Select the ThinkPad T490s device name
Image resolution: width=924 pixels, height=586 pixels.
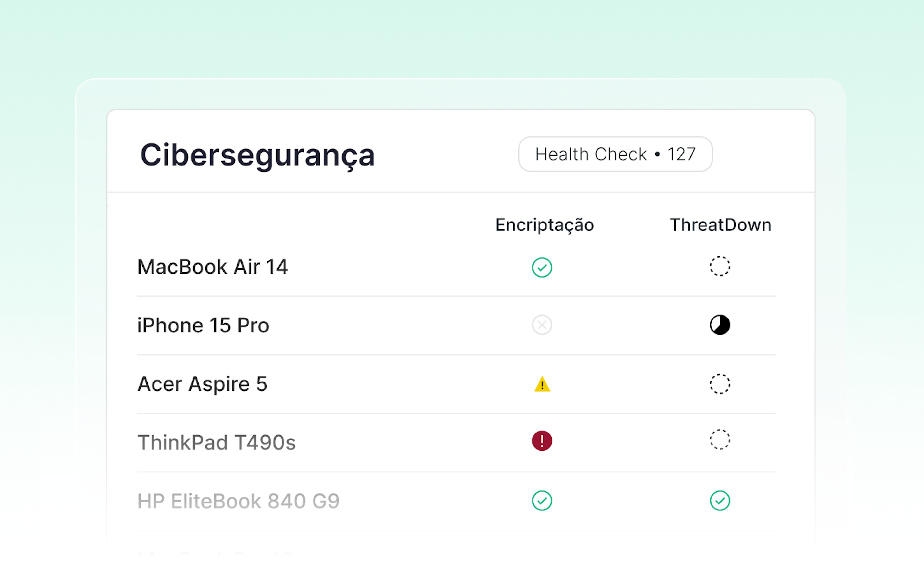pos(216,443)
